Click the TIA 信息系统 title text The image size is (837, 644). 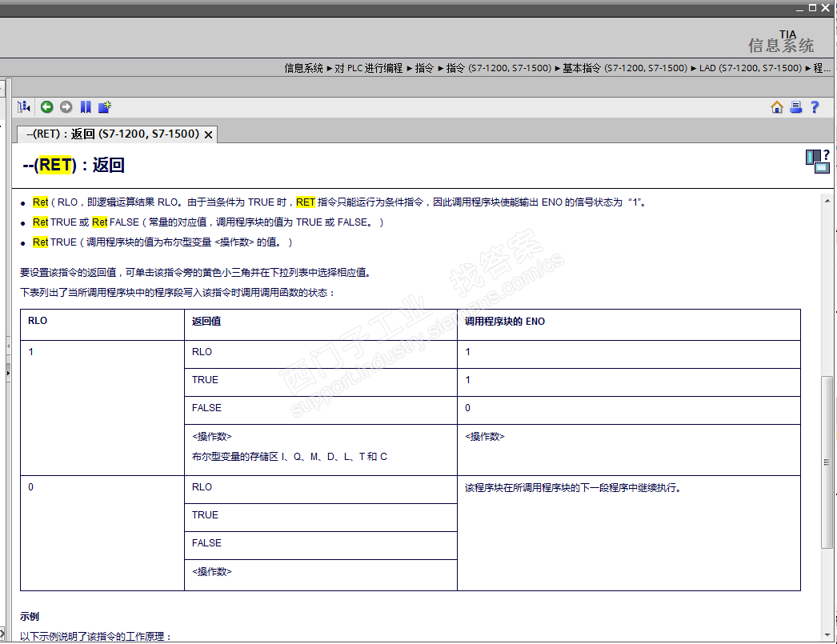pyautogui.click(x=781, y=42)
